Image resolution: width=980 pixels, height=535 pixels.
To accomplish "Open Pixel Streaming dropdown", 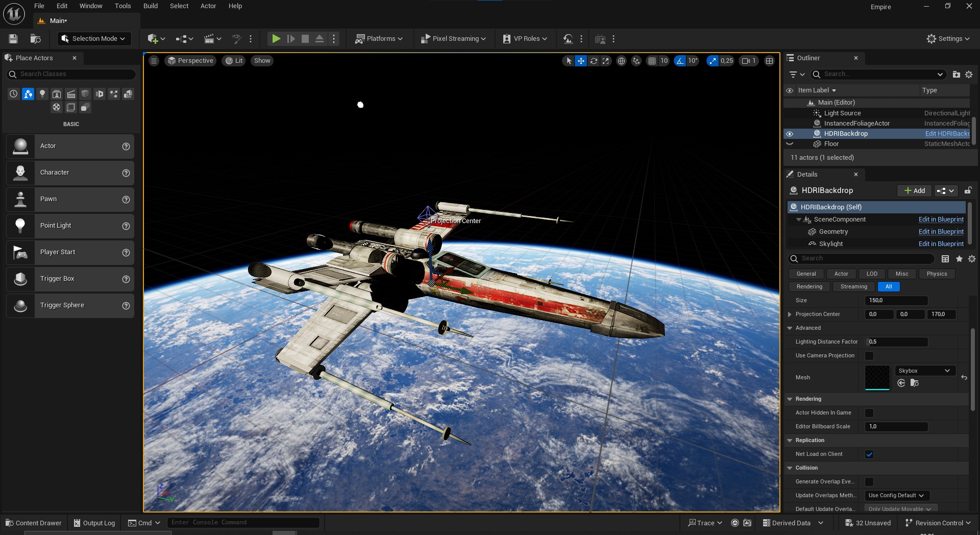I will tap(453, 39).
